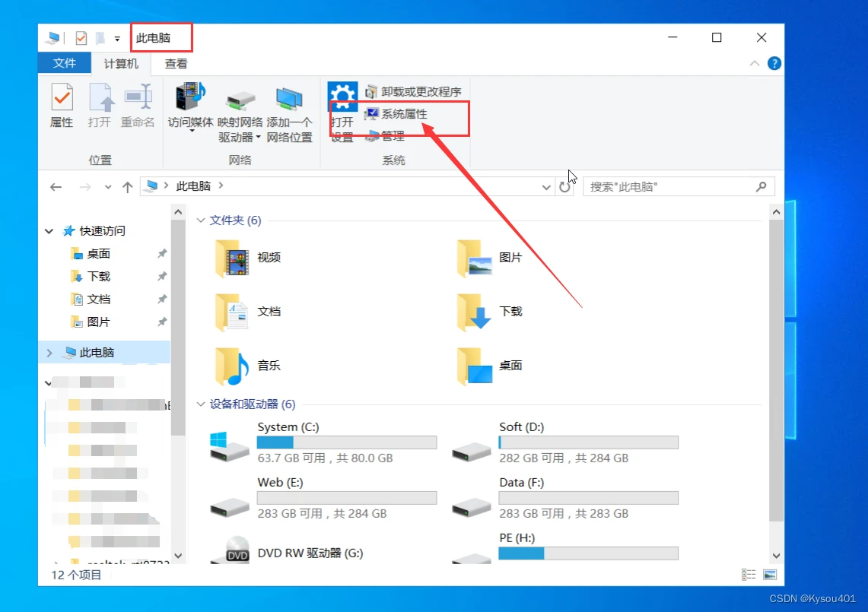Open Access media (访问媒体) in ribbon
This screenshot has width=868, height=612.
(x=190, y=106)
